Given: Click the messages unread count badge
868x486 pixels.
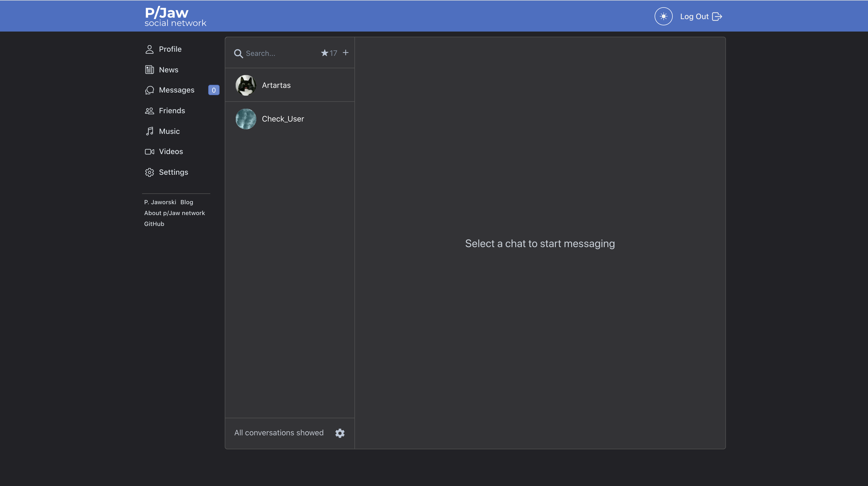Looking at the screenshot, I should click(x=214, y=90).
